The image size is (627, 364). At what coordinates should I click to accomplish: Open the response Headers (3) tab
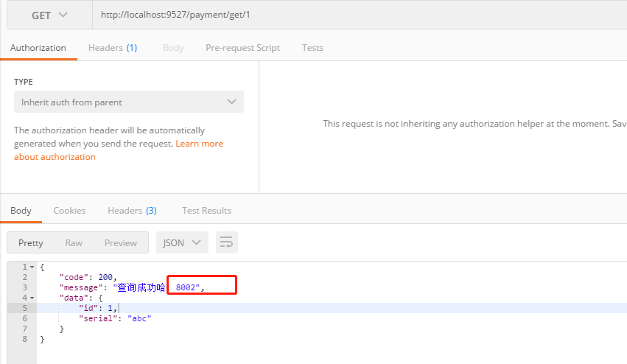pos(133,211)
